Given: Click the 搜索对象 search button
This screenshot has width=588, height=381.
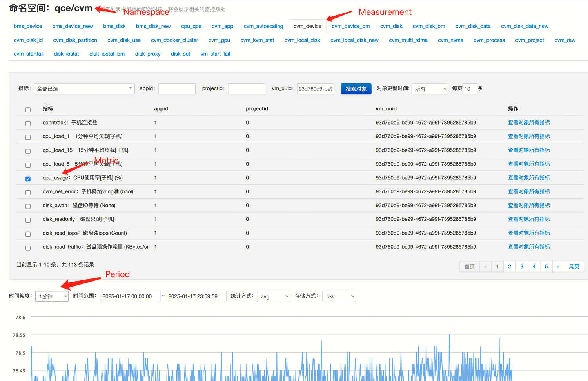Looking at the screenshot, I should point(356,89).
